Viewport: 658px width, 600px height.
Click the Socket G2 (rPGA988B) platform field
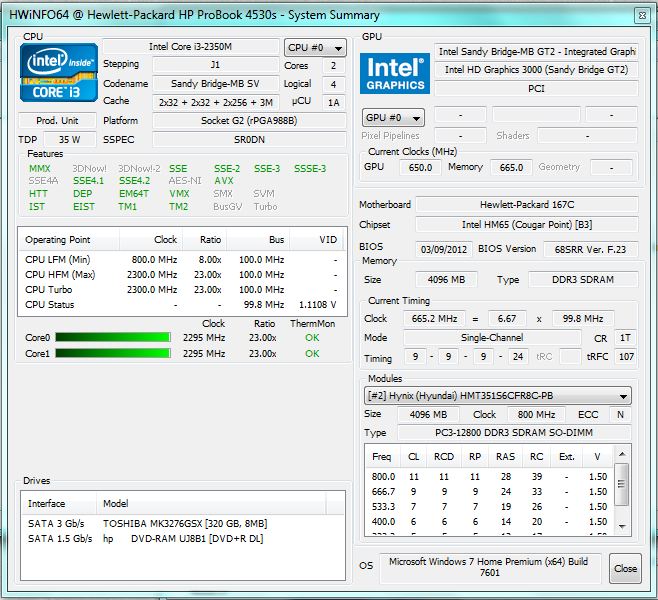pos(249,121)
